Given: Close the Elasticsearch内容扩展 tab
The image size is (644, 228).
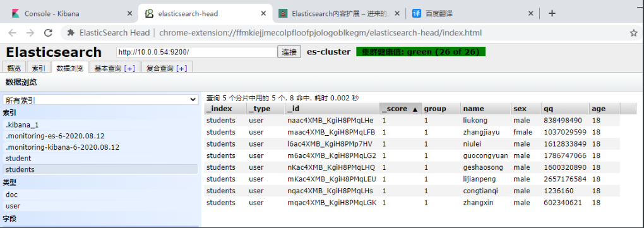Looking at the screenshot, I should 397,13.
